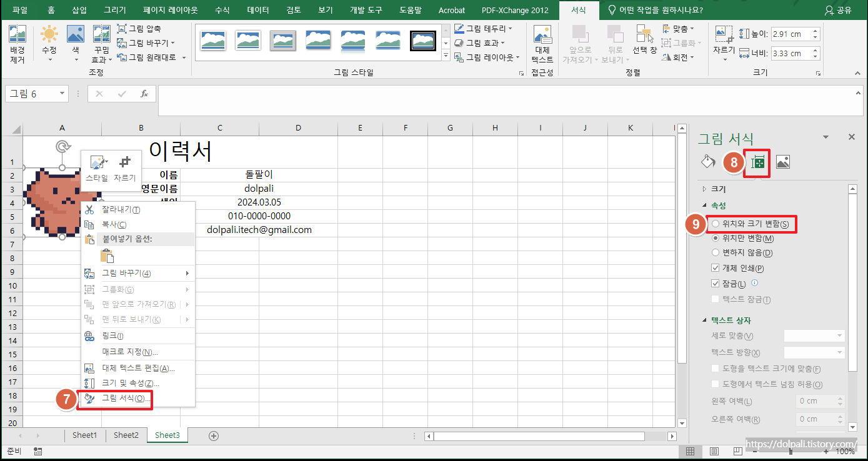Choose Assign Macro (매크로 지정)
The width and height of the screenshot is (868, 461).
[138, 352]
